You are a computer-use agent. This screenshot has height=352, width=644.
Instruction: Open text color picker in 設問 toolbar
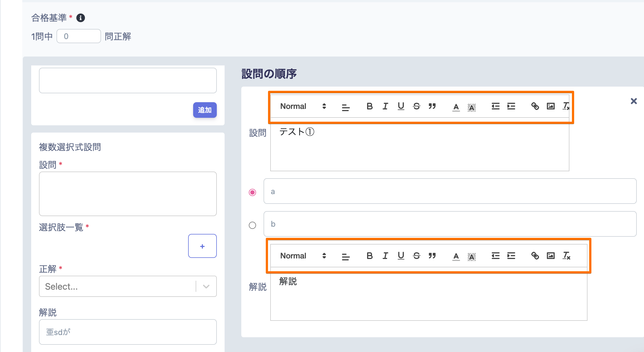pyautogui.click(x=456, y=107)
